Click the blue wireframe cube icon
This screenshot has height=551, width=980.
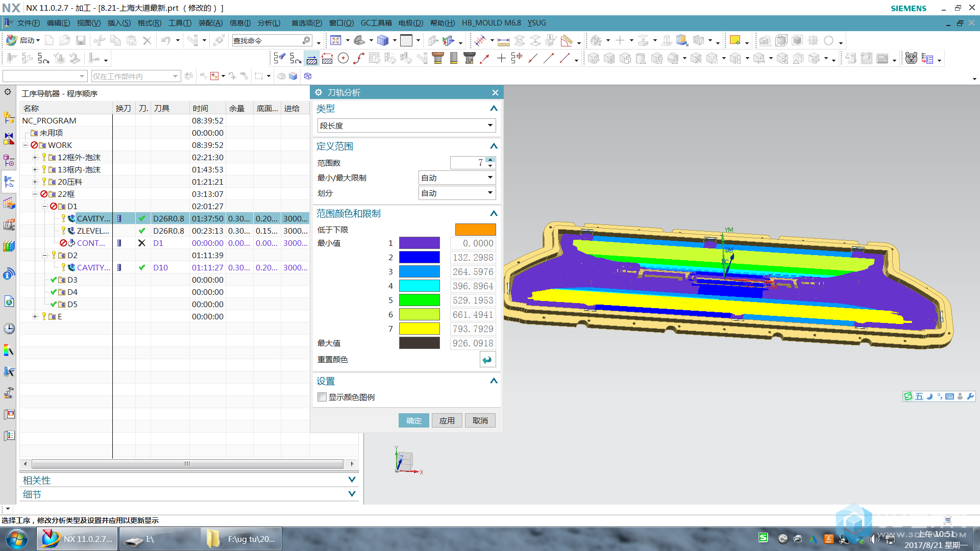click(x=307, y=76)
